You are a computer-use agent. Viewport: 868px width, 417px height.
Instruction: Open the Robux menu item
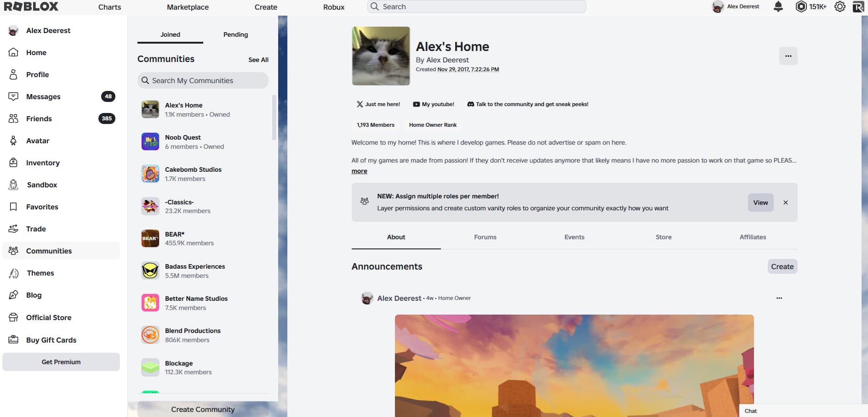pyautogui.click(x=334, y=7)
